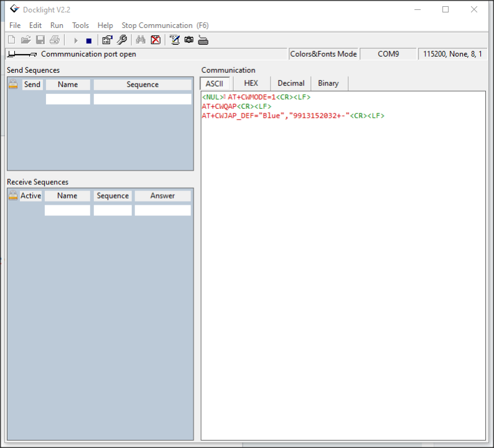
Task: Open Project Settings icon in toolbar
Action: (108, 40)
